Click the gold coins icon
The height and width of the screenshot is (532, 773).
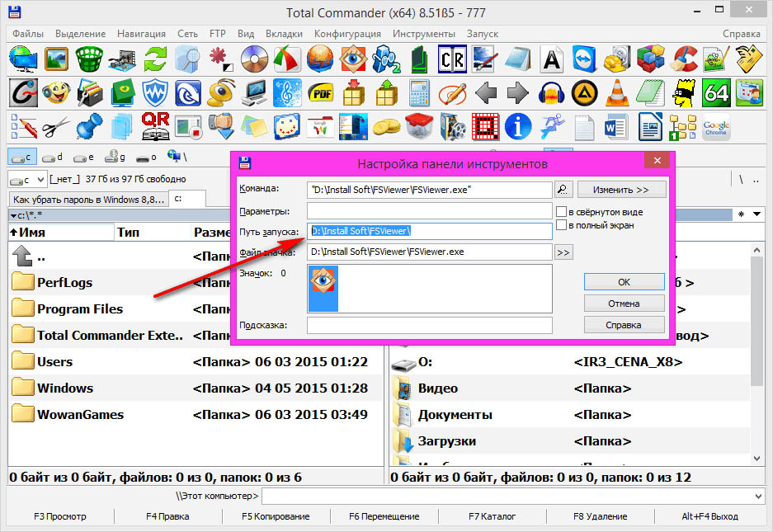pos(386,127)
